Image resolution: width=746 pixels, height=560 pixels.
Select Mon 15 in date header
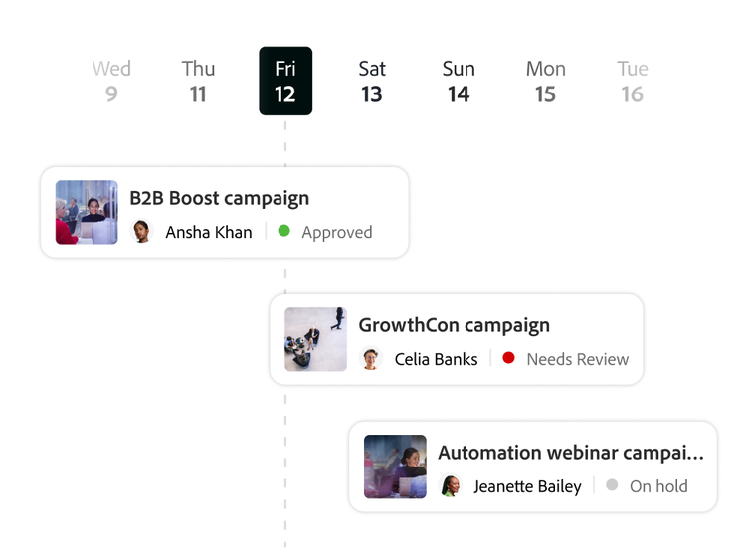(545, 82)
